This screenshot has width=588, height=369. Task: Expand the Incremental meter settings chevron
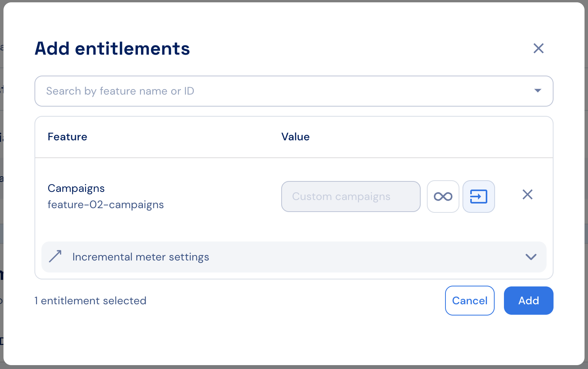531,257
